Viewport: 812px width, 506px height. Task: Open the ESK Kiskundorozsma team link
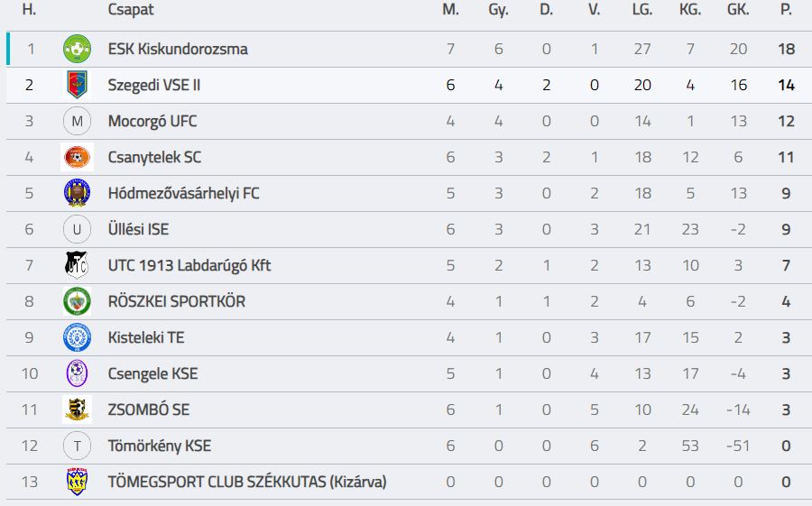[x=178, y=49]
